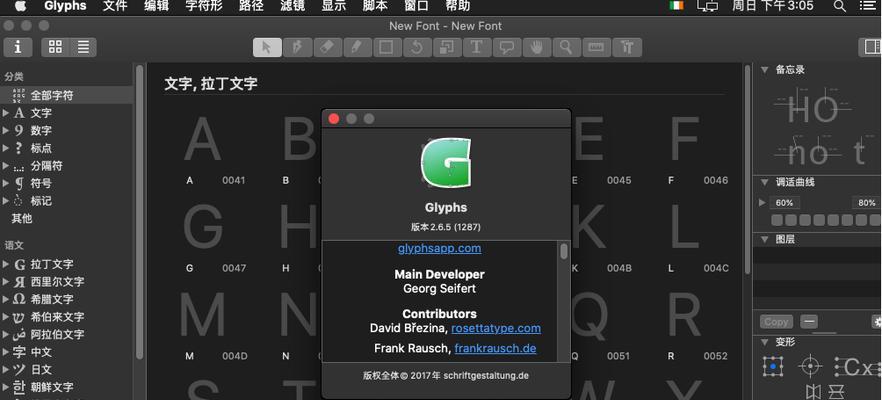Open the frankrausch.de link
The image size is (882, 400).
[x=495, y=348]
